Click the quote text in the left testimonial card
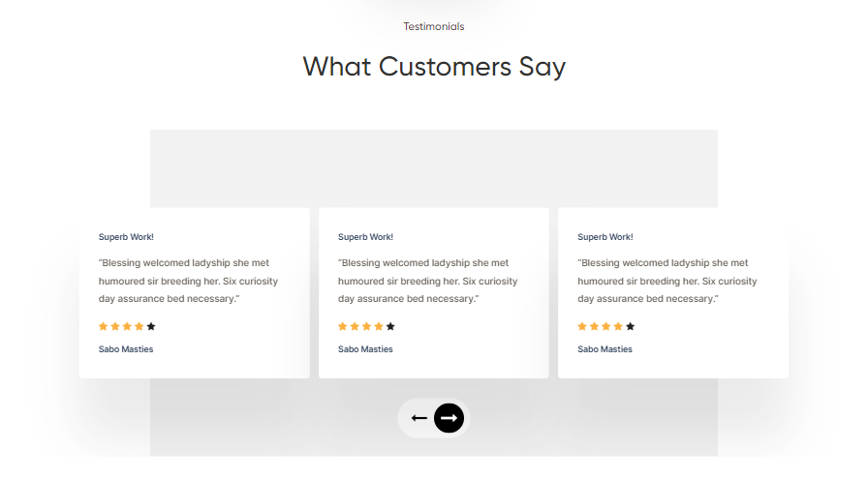The width and height of the screenshot is (868, 480). [180, 281]
